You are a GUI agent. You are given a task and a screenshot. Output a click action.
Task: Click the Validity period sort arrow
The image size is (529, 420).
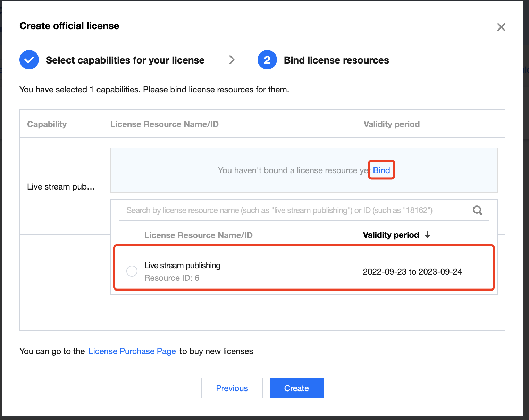[428, 235]
